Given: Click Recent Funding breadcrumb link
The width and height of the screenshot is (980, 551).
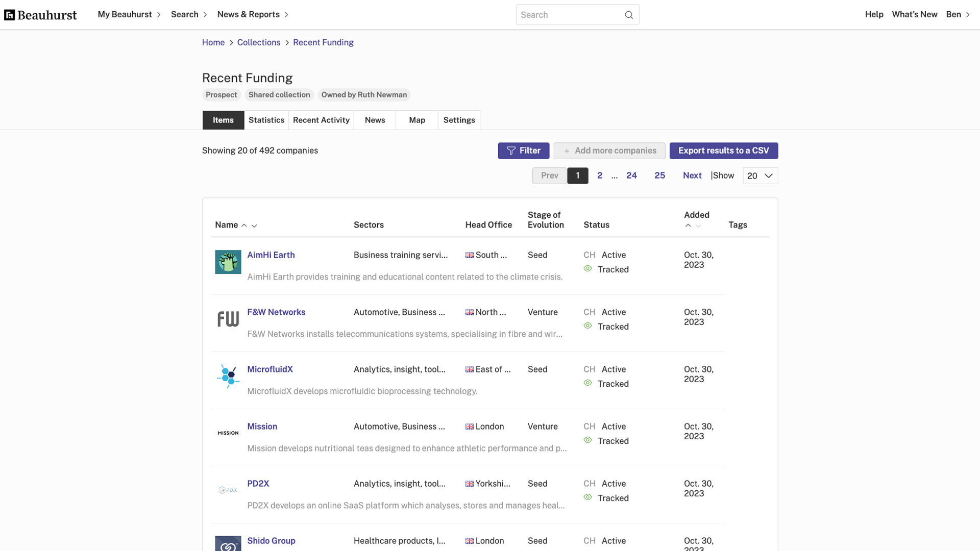Looking at the screenshot, I should (323, 42).
